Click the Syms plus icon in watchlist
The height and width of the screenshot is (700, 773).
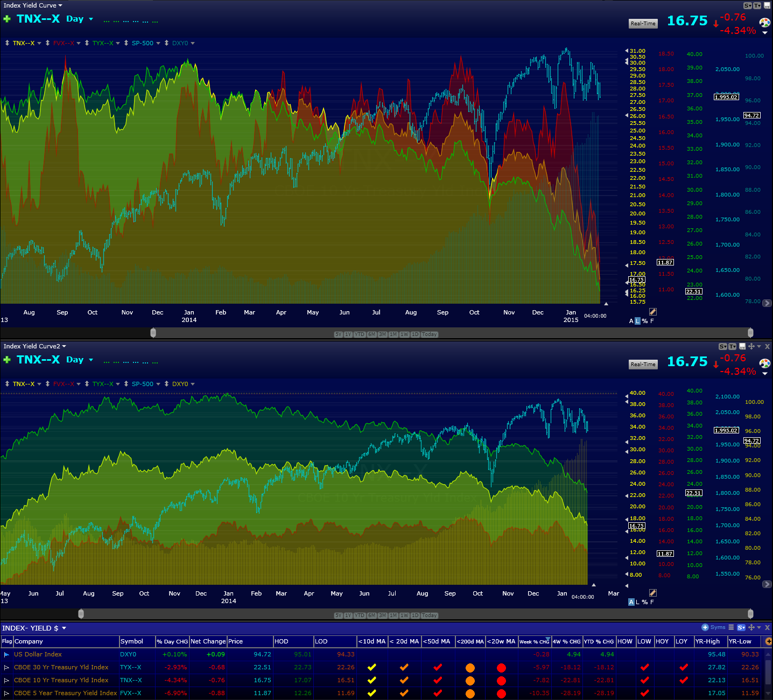click(x=705, y=627)
